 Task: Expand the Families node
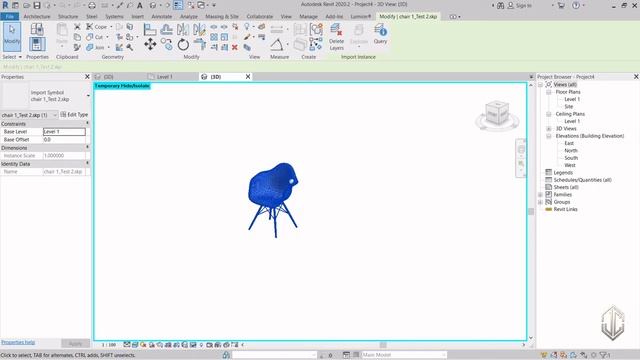coord(540,195)
